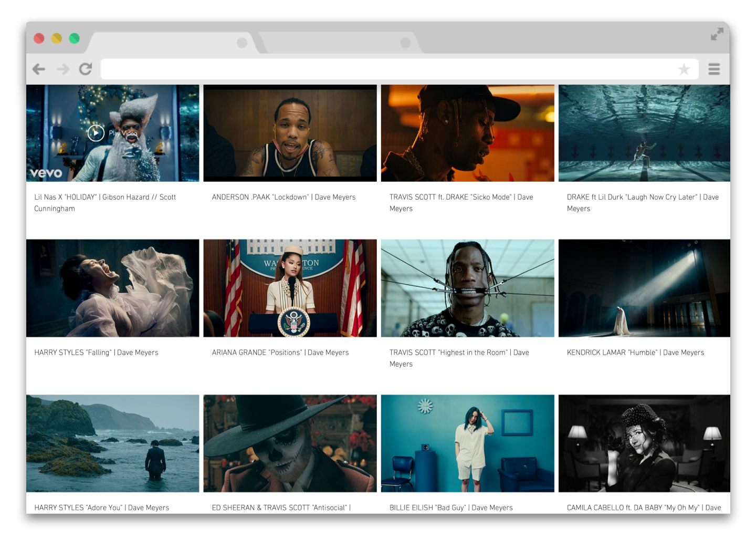Bookmark page using the star icon
This screenshot has height=538, width=756.
pyautogui.click(x=684, y=69)
